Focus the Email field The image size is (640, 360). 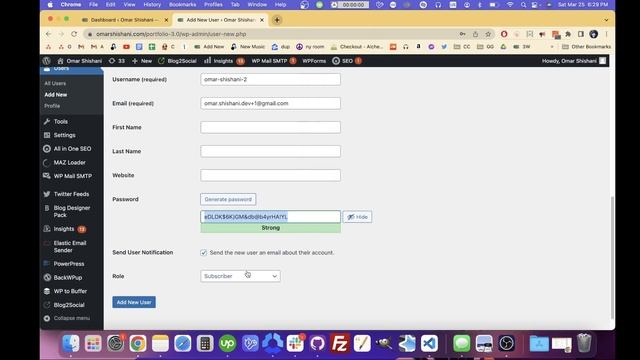(x=270, y=103)
